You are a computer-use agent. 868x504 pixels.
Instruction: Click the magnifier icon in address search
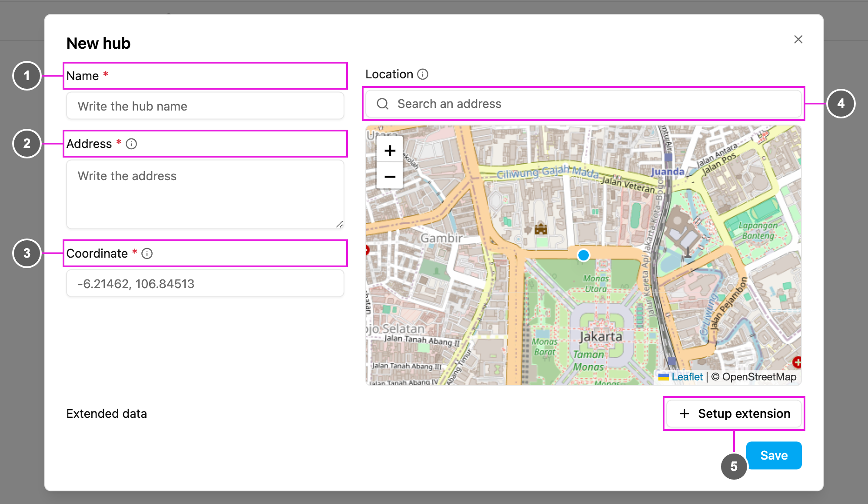[x=383, y=104]
